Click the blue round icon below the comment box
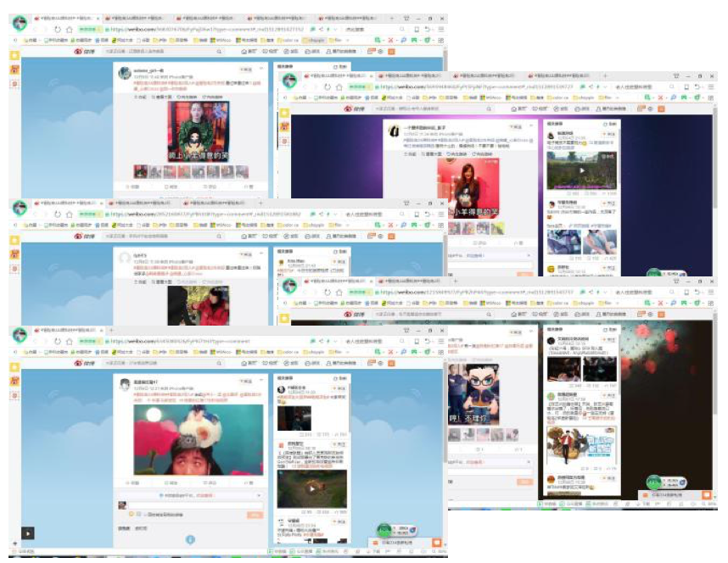This screenshot has width=728, height=563. coord(190,539)
